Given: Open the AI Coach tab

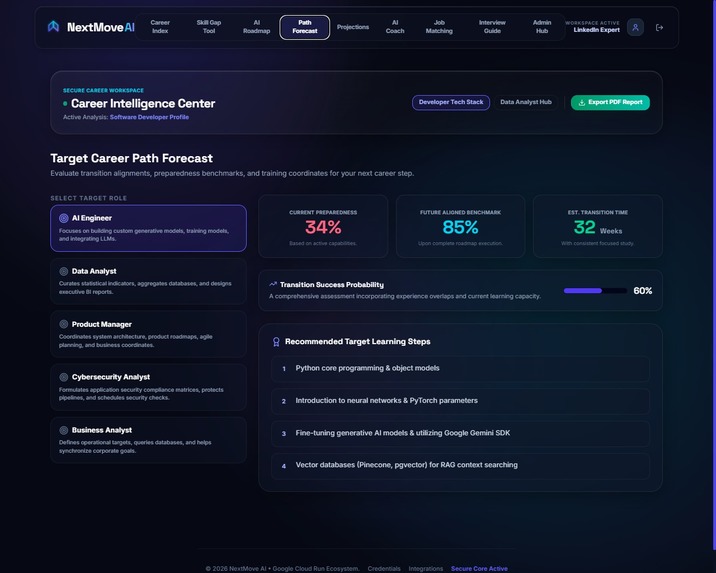Looking at the screenshot, I should 395,27.
